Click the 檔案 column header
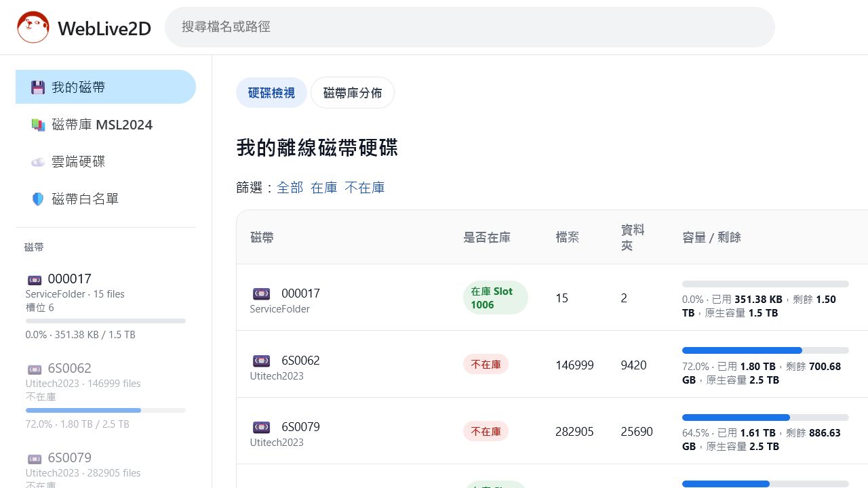Viewport: 868px width, 488px height. coord(568,237)
